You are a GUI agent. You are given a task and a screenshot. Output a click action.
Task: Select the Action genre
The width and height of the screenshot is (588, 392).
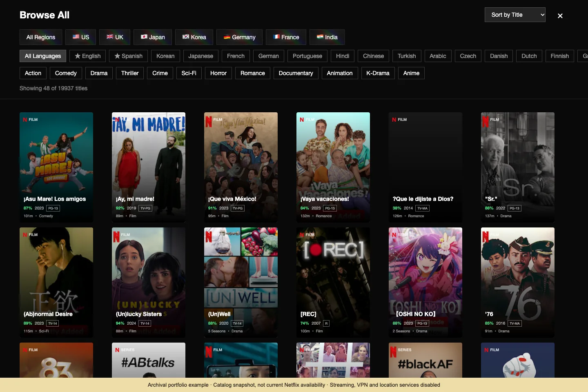click(33, 73)
